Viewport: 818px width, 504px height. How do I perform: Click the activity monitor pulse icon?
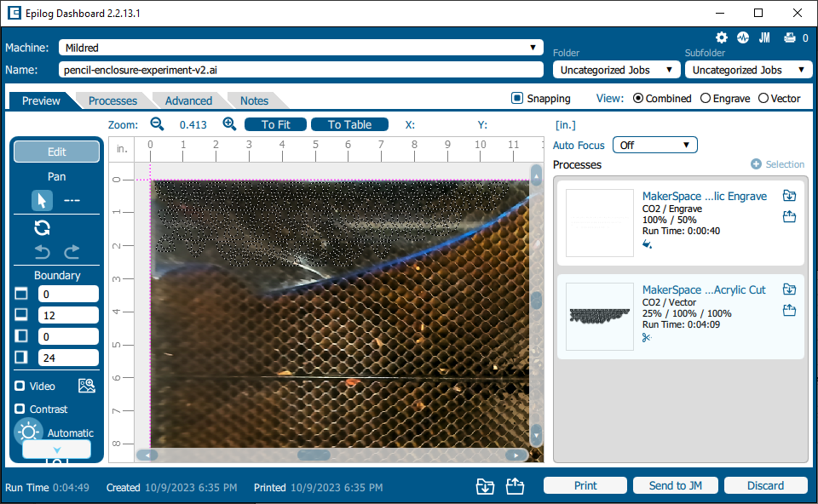[x=743, y=37]
